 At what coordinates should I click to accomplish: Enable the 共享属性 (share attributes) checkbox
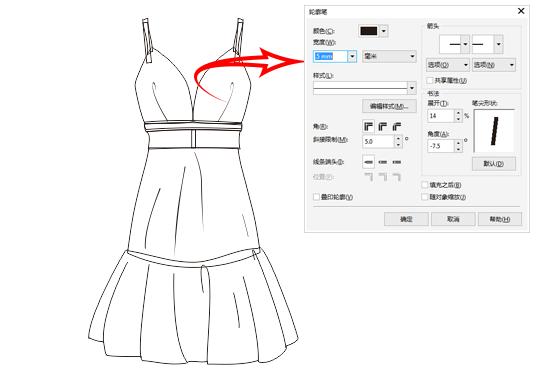pos(430,80)
